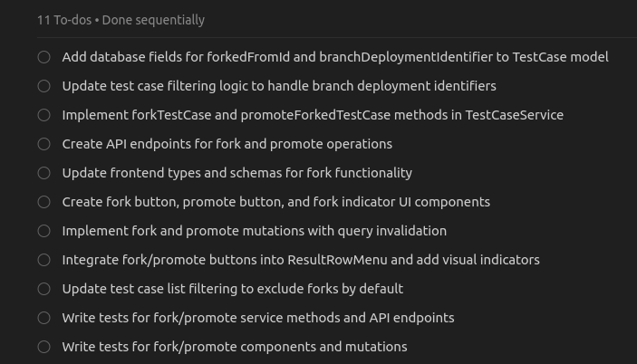The height and width of the screenshot is (364, 637).
Task: Toggle circle for components and mutations tests
Action: [43, 347]
